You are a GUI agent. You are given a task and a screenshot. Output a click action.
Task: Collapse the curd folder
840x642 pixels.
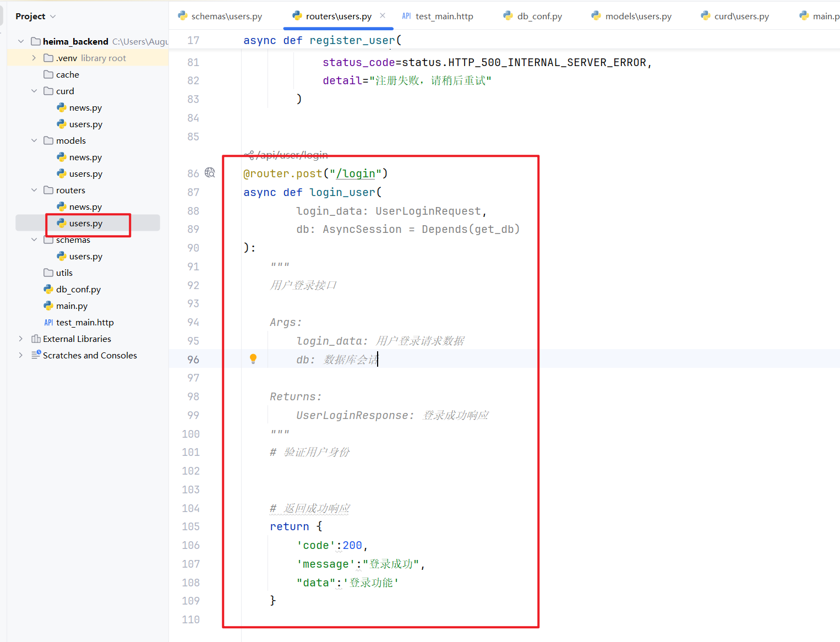34,91
